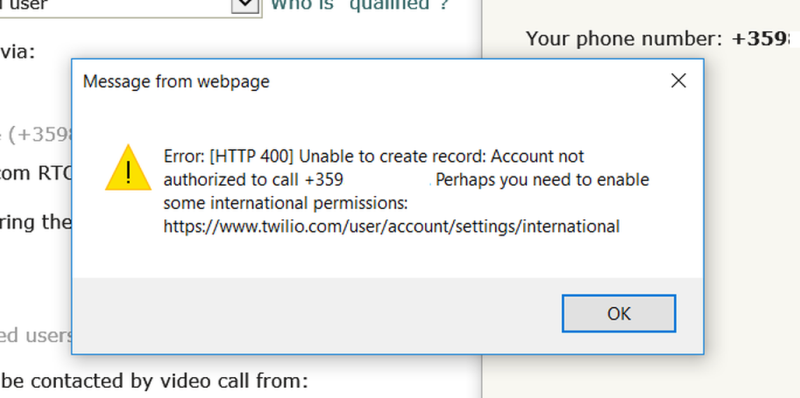
Task: Click '[HTTP 400] Unable to create record' text
Action: point(346,156)
